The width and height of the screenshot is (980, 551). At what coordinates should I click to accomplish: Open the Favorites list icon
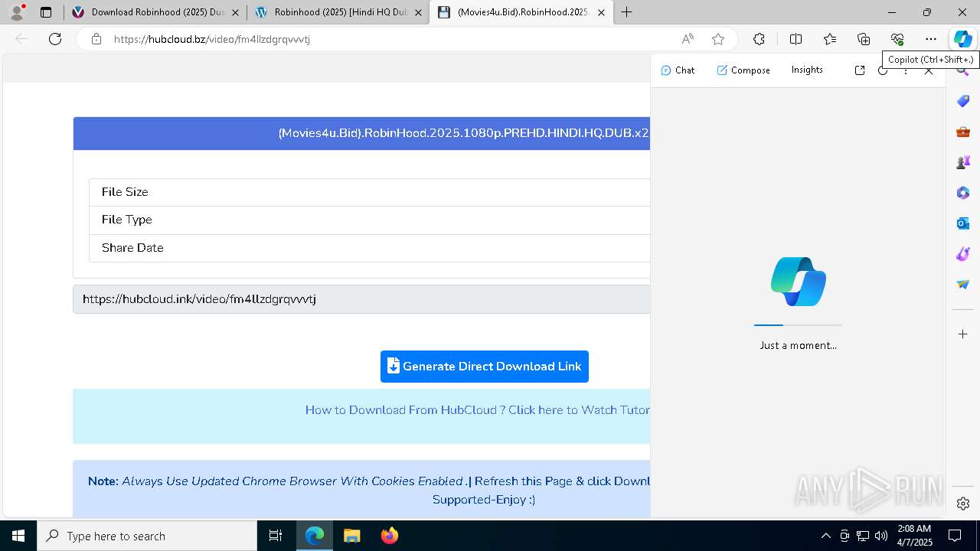pyautogui.click(x=830, y=39)
